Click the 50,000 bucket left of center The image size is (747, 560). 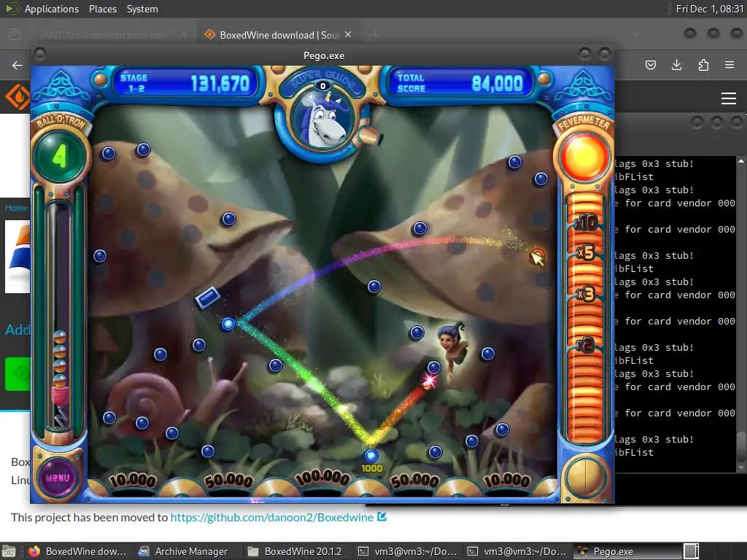click(x=229, y=481)
